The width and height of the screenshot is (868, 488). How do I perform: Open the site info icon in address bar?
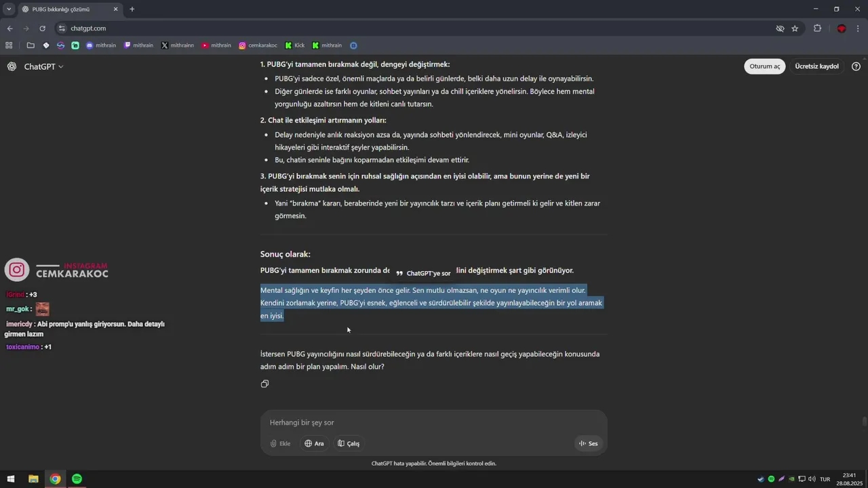62,28
